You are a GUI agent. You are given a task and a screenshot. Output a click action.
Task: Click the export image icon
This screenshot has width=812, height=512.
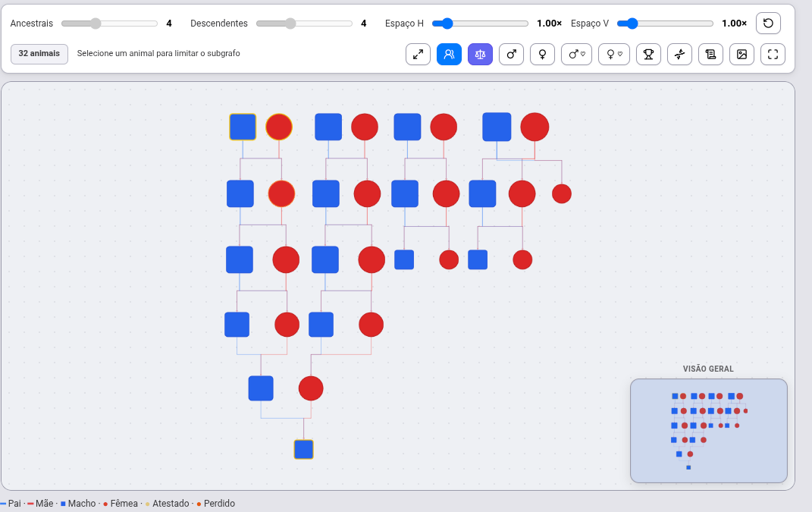tap(741, 54)
